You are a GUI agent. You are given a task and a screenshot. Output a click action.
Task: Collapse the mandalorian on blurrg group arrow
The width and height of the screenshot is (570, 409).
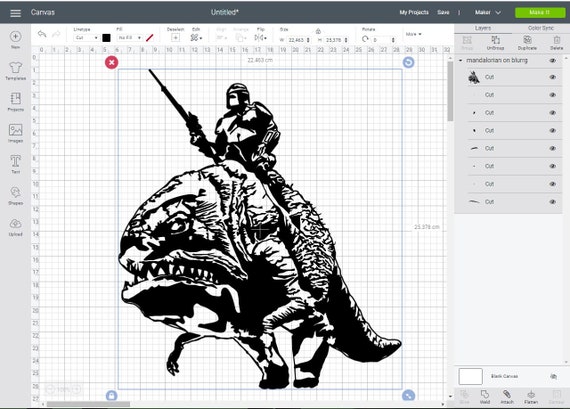click(x=461, y=60)
